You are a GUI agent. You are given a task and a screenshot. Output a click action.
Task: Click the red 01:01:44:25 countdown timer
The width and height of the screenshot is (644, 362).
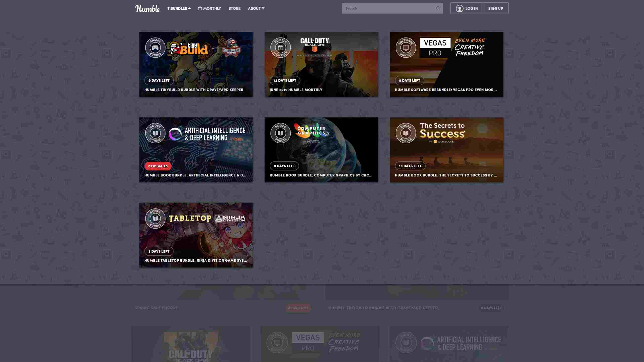point(158,166)
